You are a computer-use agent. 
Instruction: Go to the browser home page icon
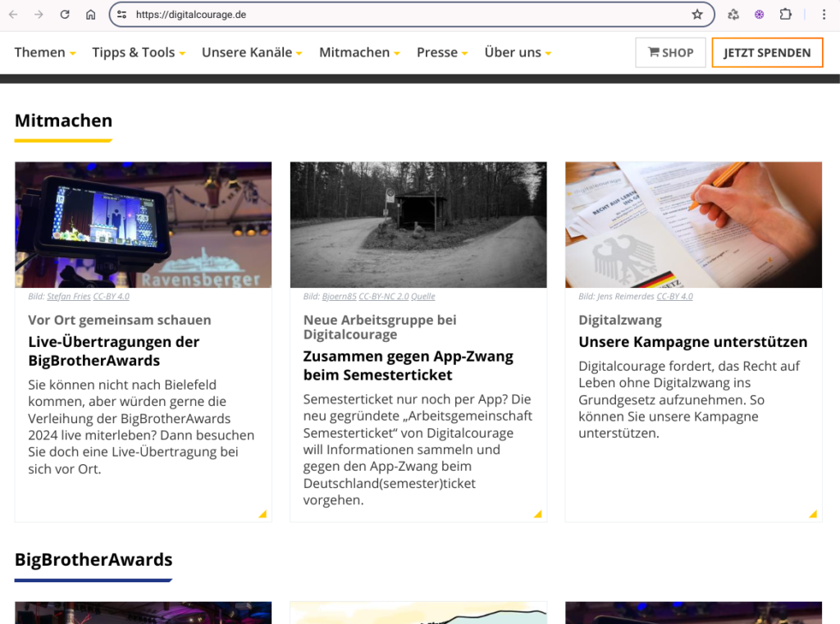coord(90,15)
